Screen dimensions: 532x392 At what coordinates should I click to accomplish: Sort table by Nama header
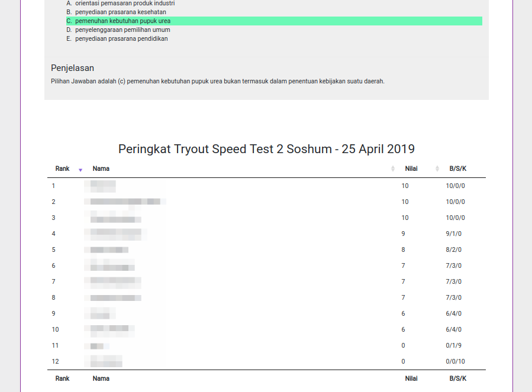(x=101, y=169)
